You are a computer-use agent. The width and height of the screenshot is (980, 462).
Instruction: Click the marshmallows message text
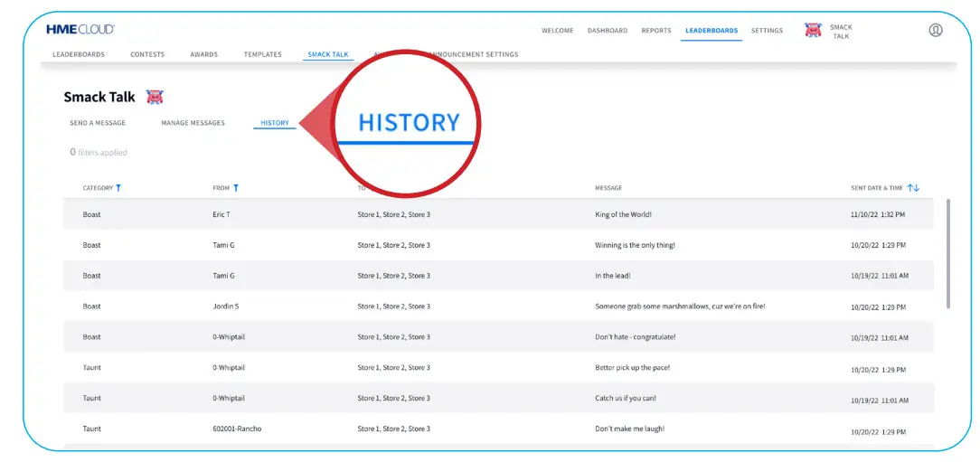pyautogui.click(x=680, y=306)
